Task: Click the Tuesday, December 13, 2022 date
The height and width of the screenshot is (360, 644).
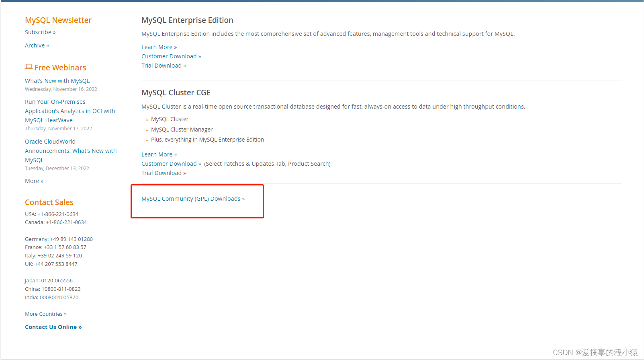Action: point(57,169)
